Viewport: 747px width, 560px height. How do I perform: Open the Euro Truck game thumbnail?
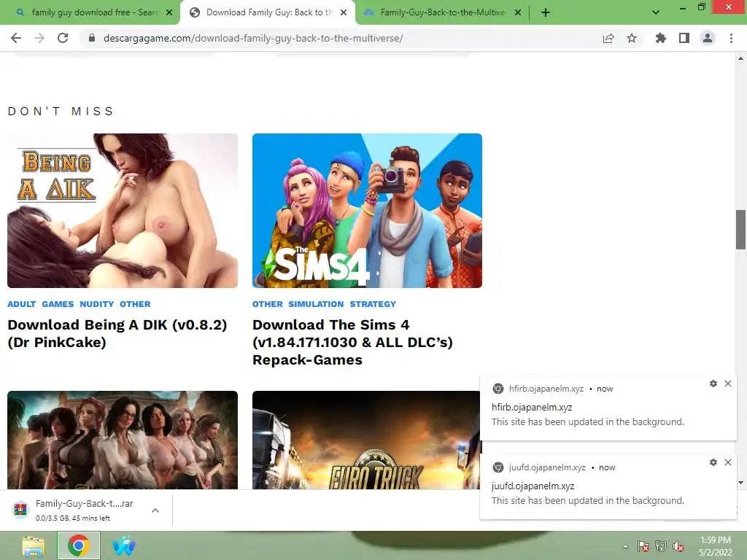click(366, 440)
